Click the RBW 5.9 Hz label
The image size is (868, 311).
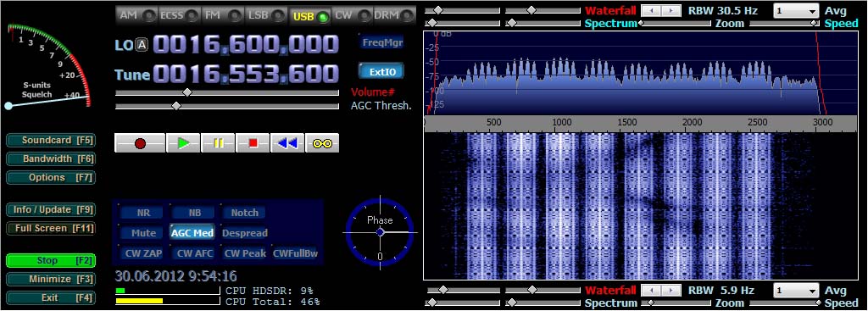pos(721,290)
